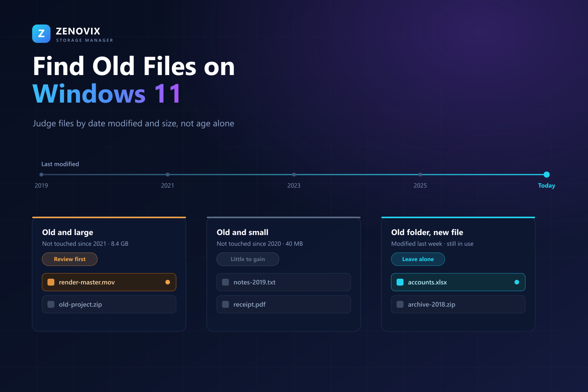Viewport: 588px width, 392px height.
Task: Click the Old and large card title
Action: click(x=68, y=232)
